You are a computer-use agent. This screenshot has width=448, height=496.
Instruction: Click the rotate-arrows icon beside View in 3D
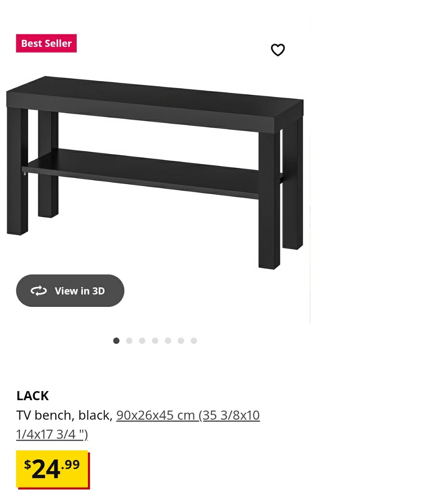(x=39, y=291)
